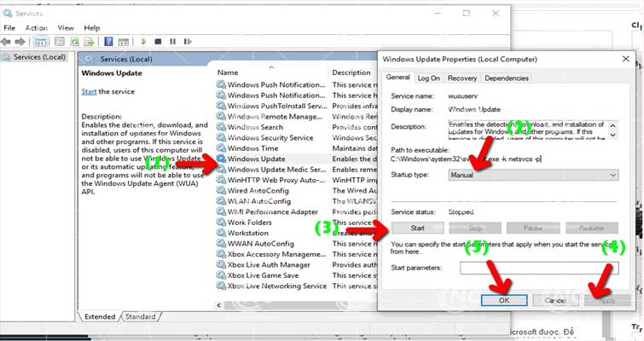Select the Xbox Live Networking Service row

tap(297, 286)
